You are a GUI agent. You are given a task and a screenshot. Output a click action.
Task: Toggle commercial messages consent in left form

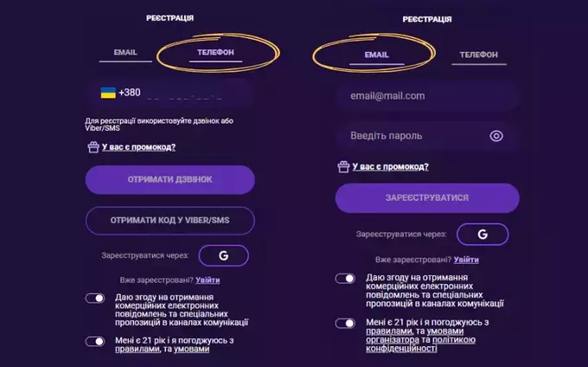(x=94, y=298)
